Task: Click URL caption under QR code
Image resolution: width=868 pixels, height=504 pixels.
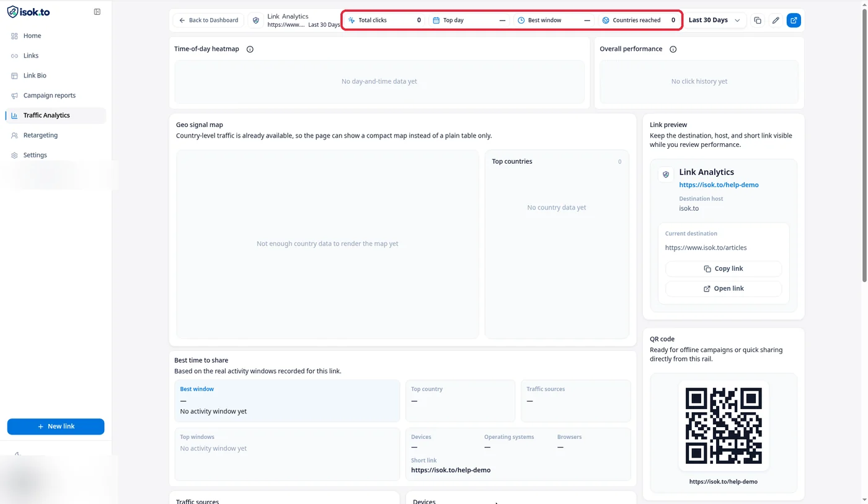Action: point(724,482)
